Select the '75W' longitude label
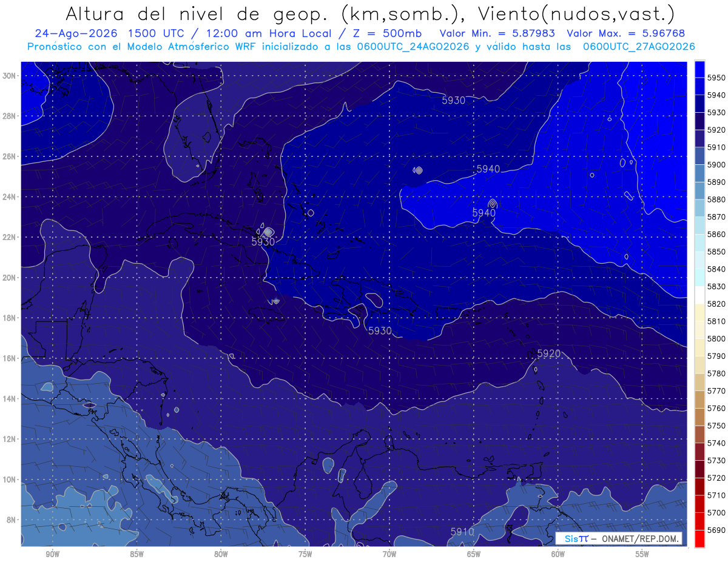 pyautogui.click(x=305, y=555)
